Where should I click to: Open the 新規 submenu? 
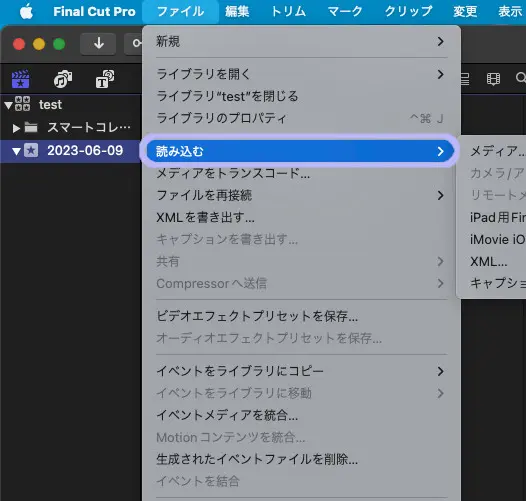tap(301, 42)
